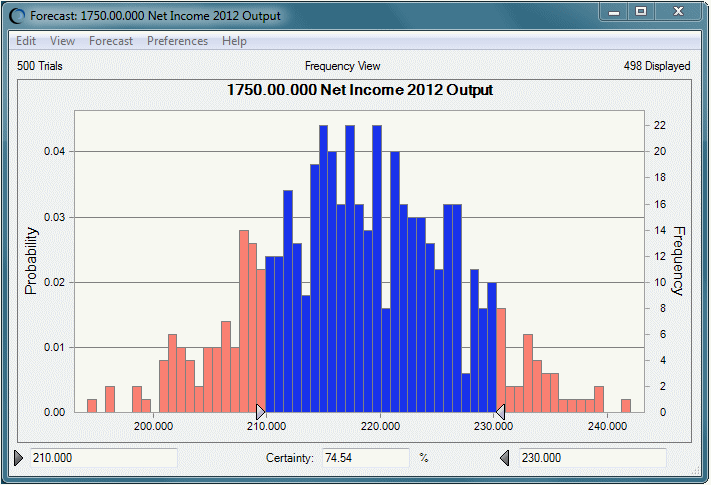Close the Forecast window
This screenshot has width=711, height=485.
(x=678, y=12)
